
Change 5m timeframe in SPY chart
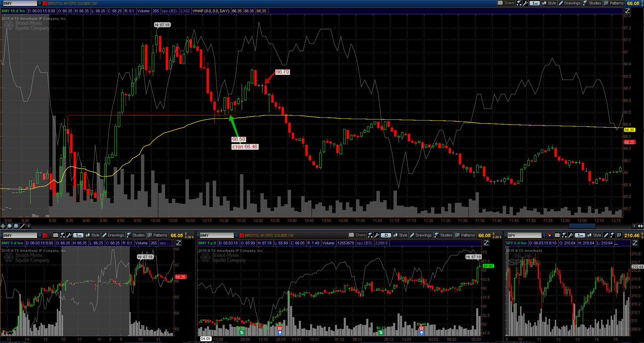580,235
